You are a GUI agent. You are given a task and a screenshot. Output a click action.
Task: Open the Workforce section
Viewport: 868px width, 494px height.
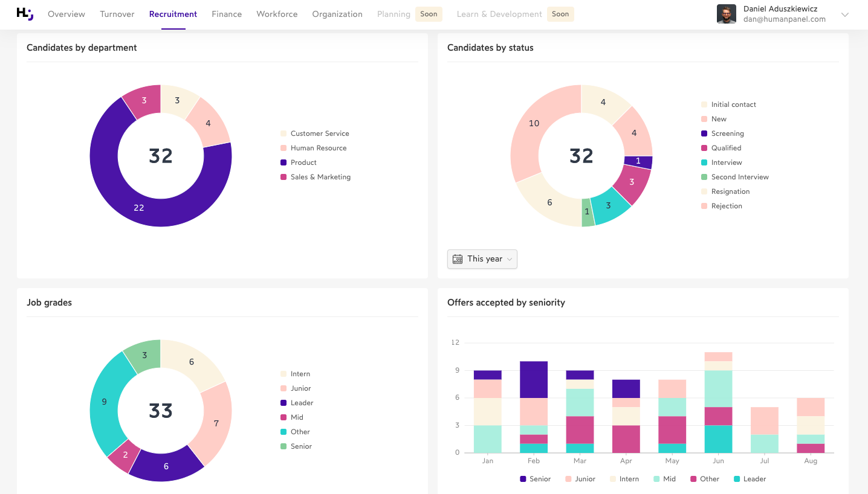tap(276, 14)
